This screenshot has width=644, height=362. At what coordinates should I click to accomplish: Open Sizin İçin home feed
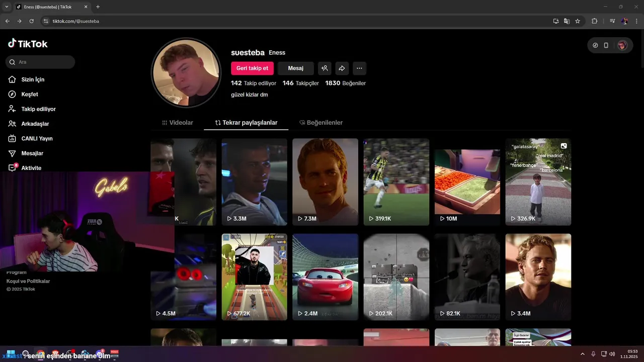[33, 79]
